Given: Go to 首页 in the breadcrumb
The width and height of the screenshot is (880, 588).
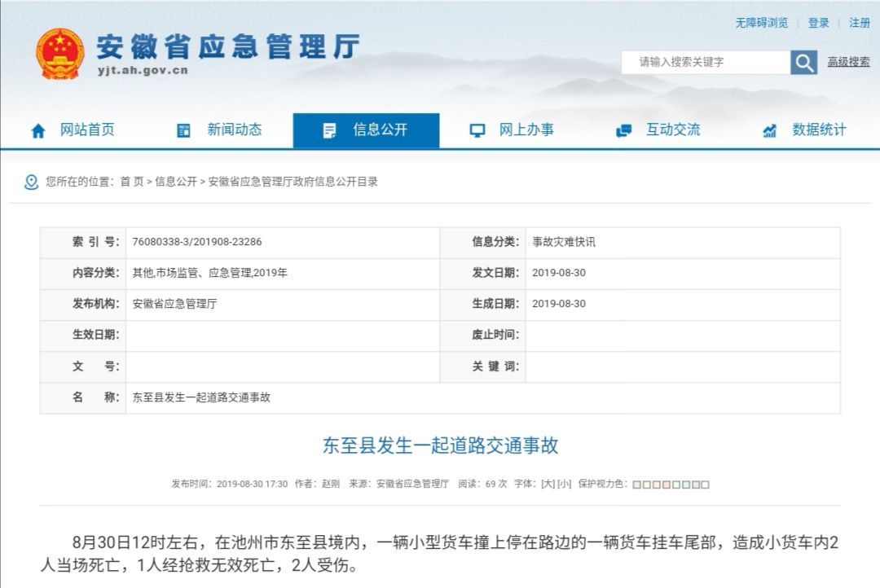Looking at the screenshot, I should (x=131, y=182).
